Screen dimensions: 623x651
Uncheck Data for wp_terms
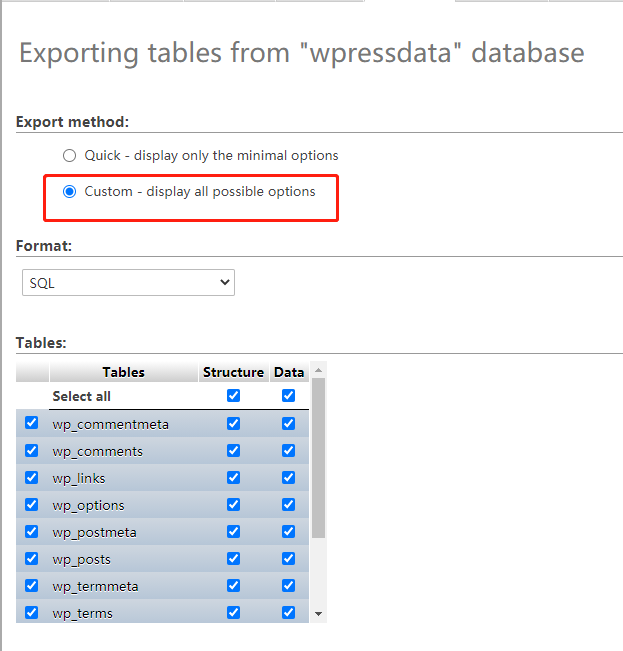[x=289, y=612]
